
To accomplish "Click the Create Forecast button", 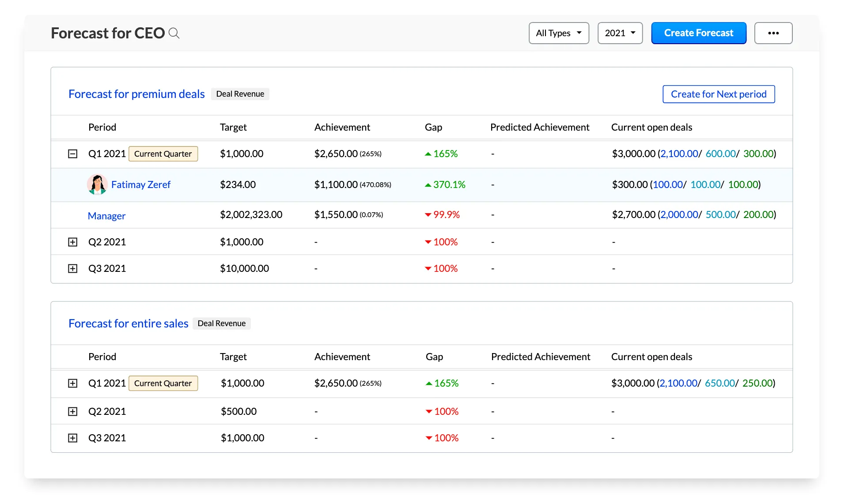I will pyautogui.click(x=699, y=33).
